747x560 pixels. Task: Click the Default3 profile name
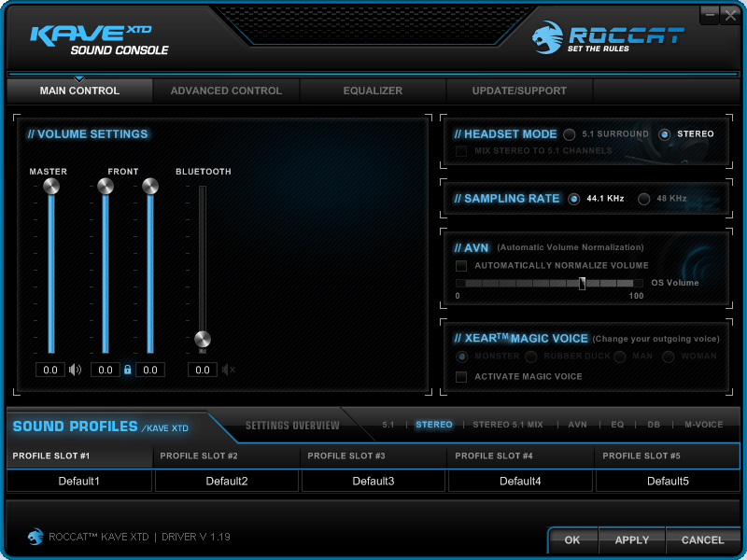tap(373, 481)
